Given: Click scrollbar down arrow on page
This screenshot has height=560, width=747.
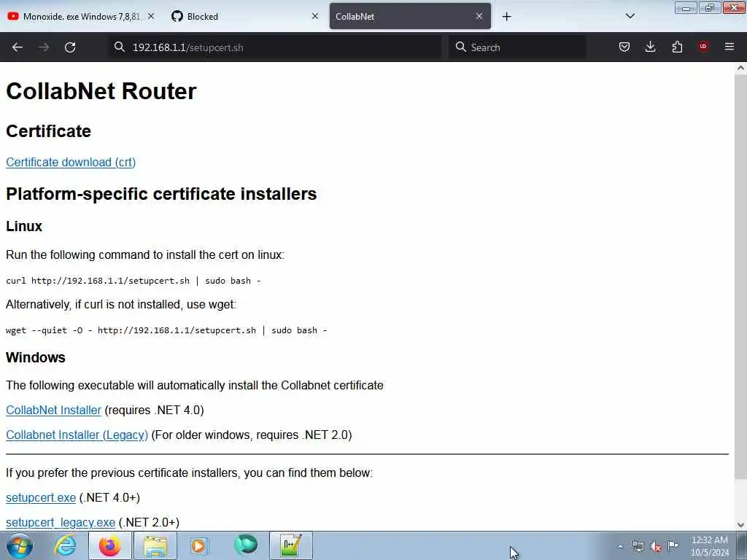Looking at the screenshot, I should pos(740,525).
